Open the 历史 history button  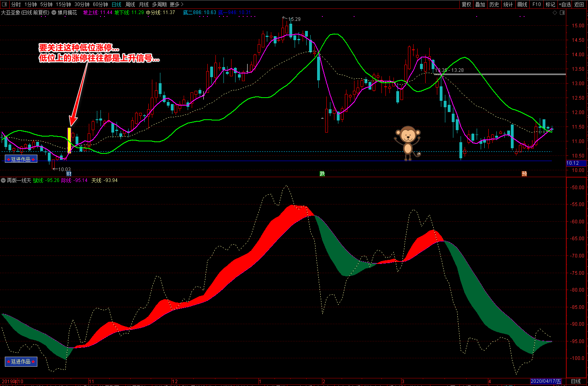tap(494, 4)
